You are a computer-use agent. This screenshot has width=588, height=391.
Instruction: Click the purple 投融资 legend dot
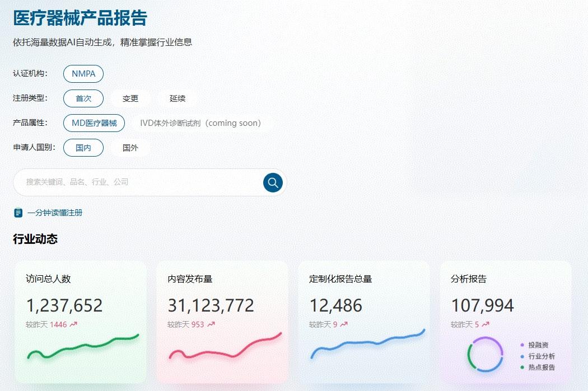522,345
